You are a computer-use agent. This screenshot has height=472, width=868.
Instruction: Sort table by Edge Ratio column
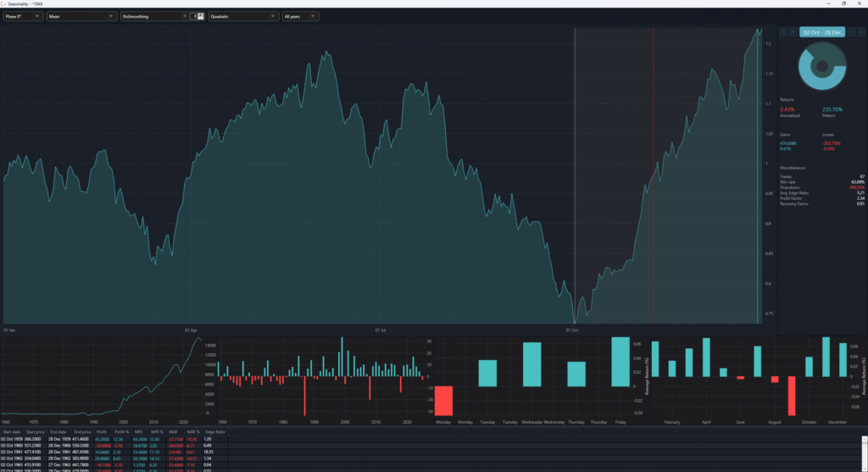214,432
